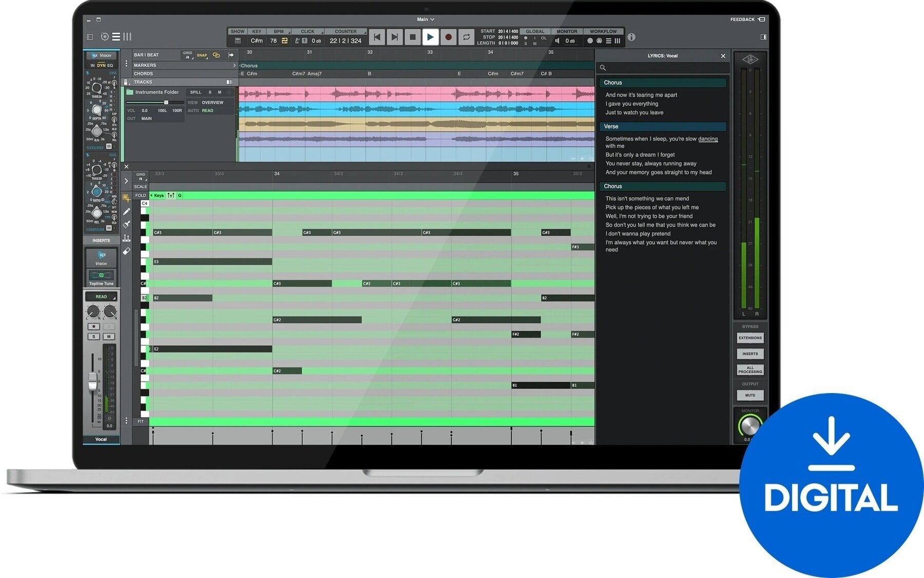Click the Universal Audio logo above meters
Screen dimensions: 924x578
(750, 60)
